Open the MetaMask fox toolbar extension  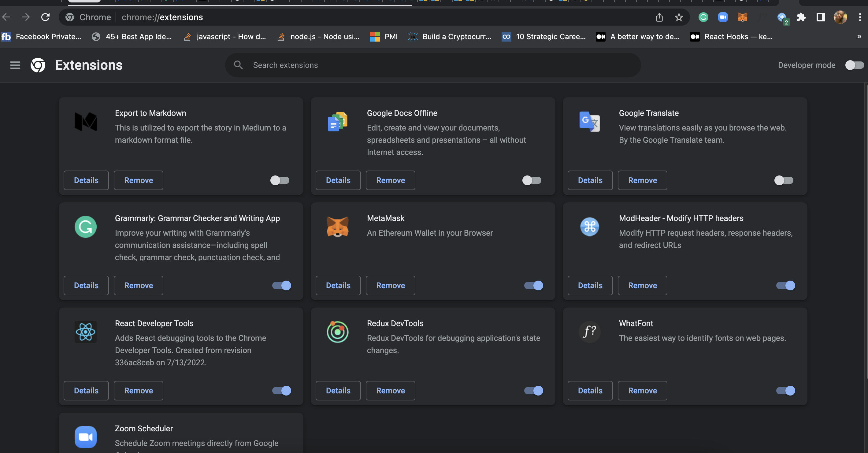(742, 17)
